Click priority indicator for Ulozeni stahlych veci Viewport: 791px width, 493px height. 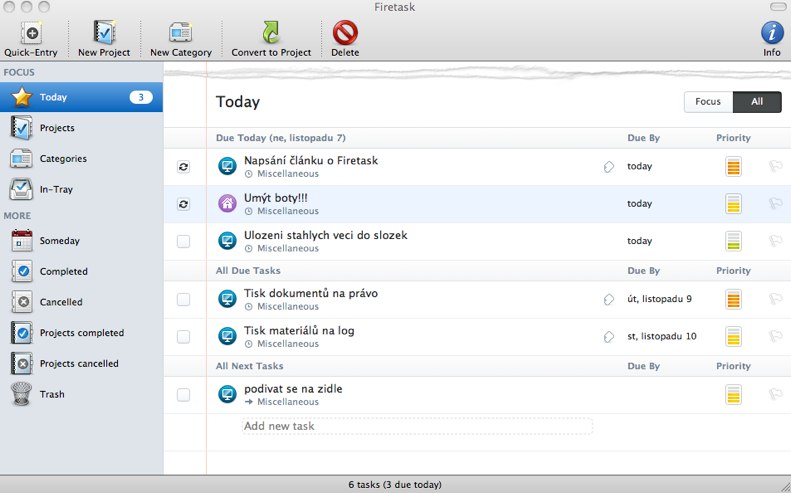point(733,241)
